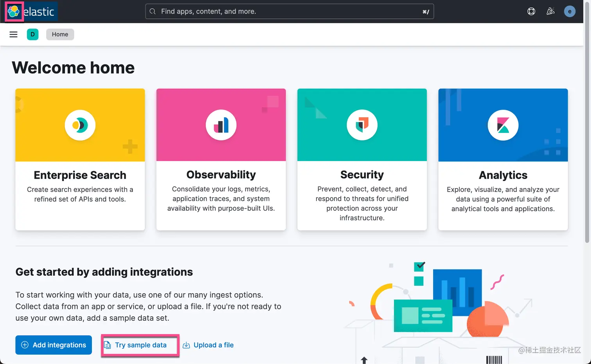Screen dimensions: 591x364
Task: Click the Security teal banner image
Action: click(x=362, y=125)
